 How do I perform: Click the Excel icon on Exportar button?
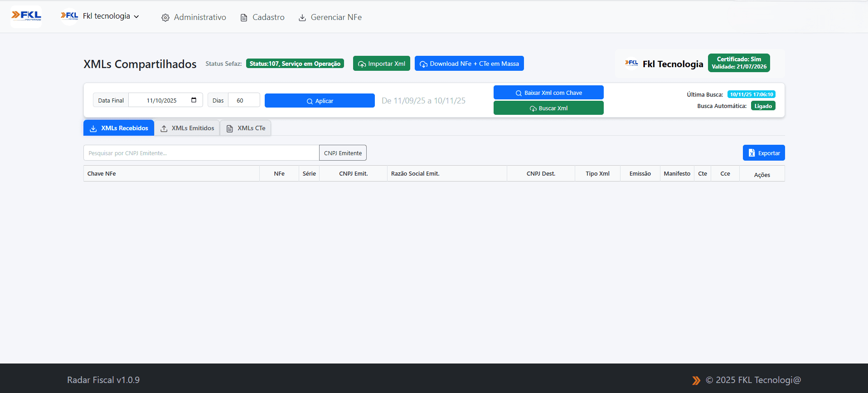(x=752, y=153)
